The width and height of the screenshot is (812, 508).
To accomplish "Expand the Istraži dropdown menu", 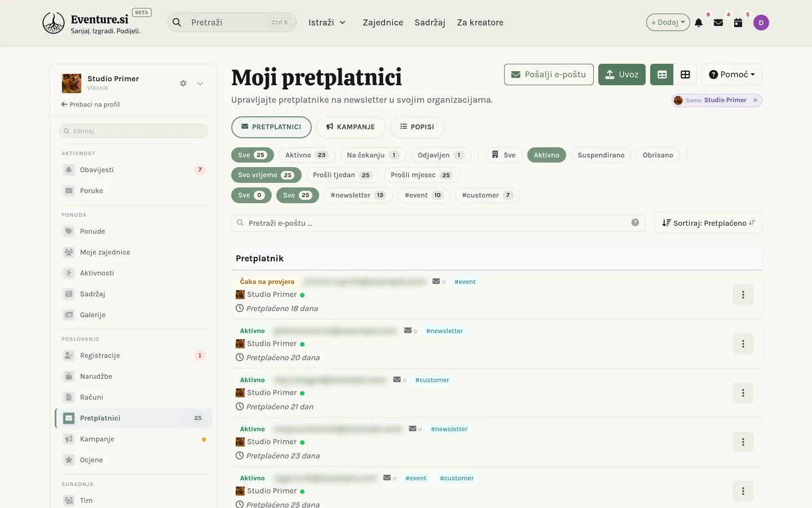I will point(327,23).
